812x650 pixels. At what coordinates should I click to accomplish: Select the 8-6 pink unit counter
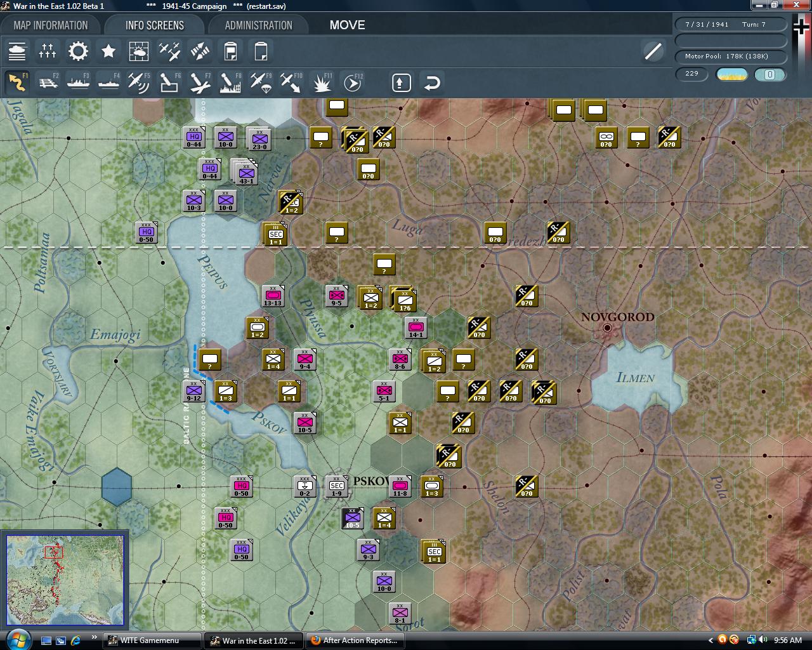pyautogui.click(x=400, y=359)
